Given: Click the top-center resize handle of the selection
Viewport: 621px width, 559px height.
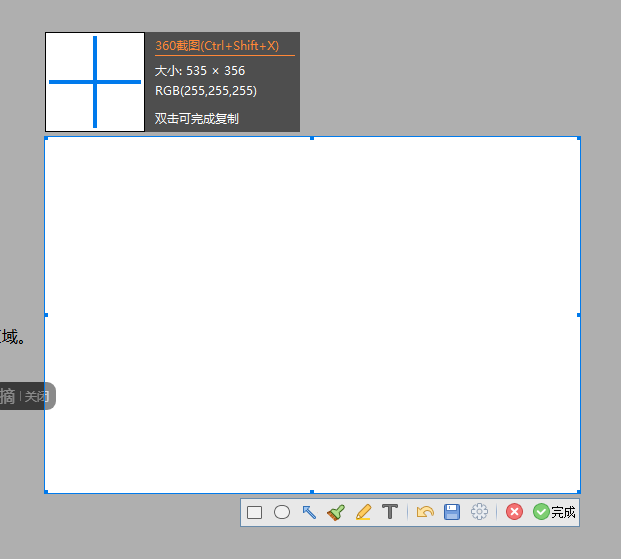Looking at the screenshot, I should (x=312, y=138).
